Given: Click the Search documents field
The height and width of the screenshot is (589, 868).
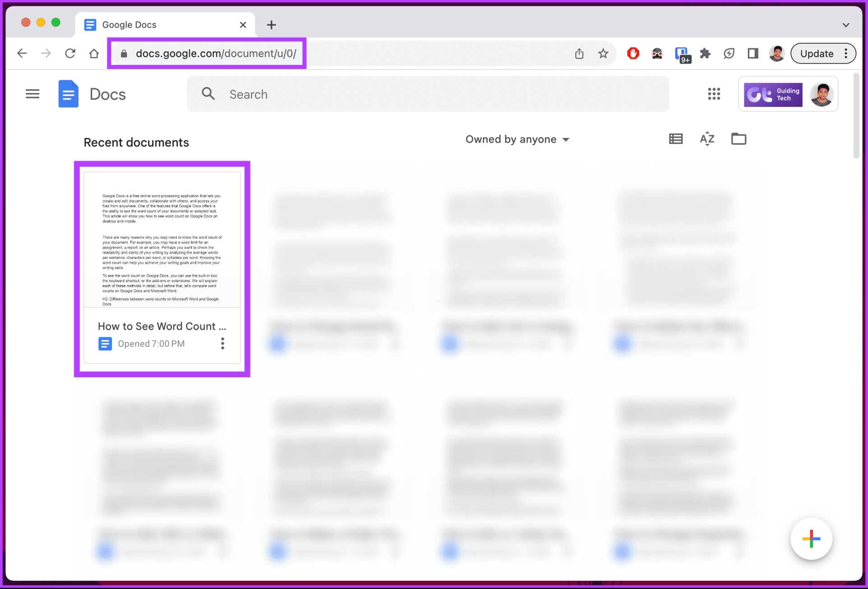Looking at the screenshot, I should click(428, 94).
